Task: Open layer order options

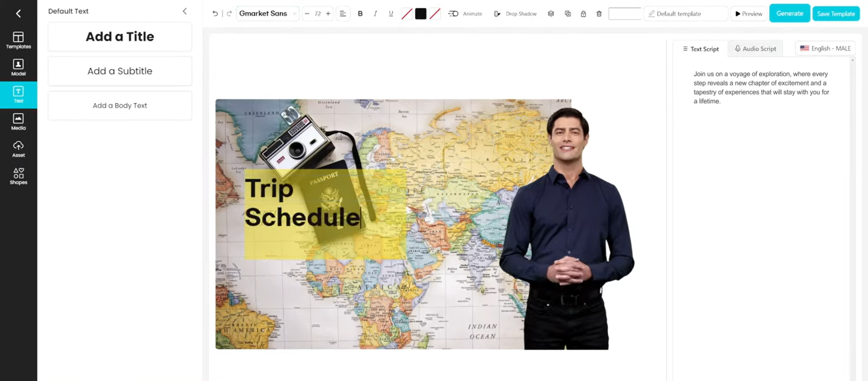Action: (551, 14)
